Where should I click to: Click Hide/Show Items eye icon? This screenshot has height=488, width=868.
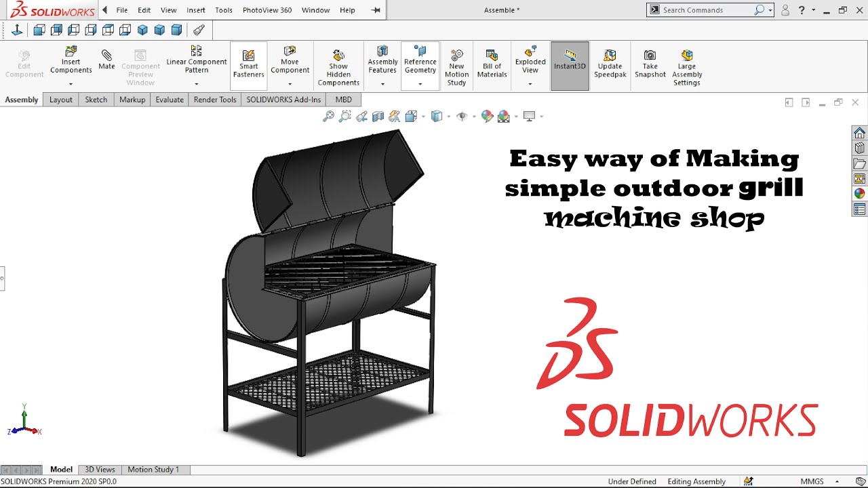click(x=462, y=117)
